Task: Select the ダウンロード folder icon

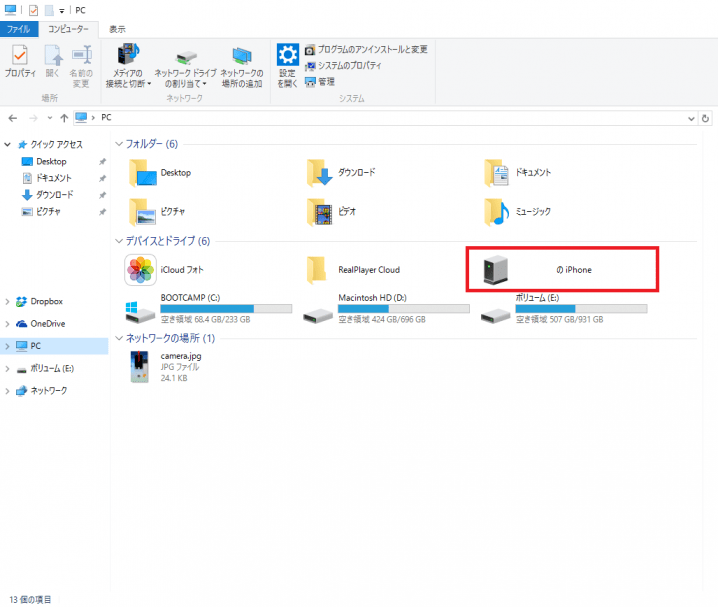Action: (320, 173)
